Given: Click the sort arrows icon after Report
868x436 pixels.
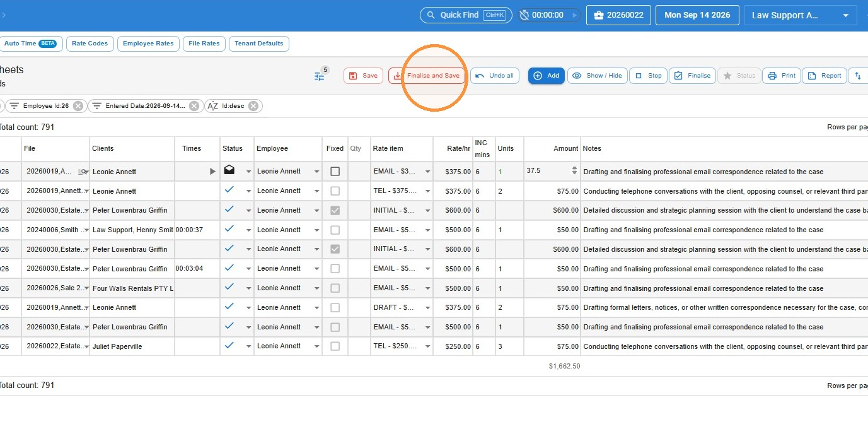Looking at the screenshot, I should click(x=858, y=76).
